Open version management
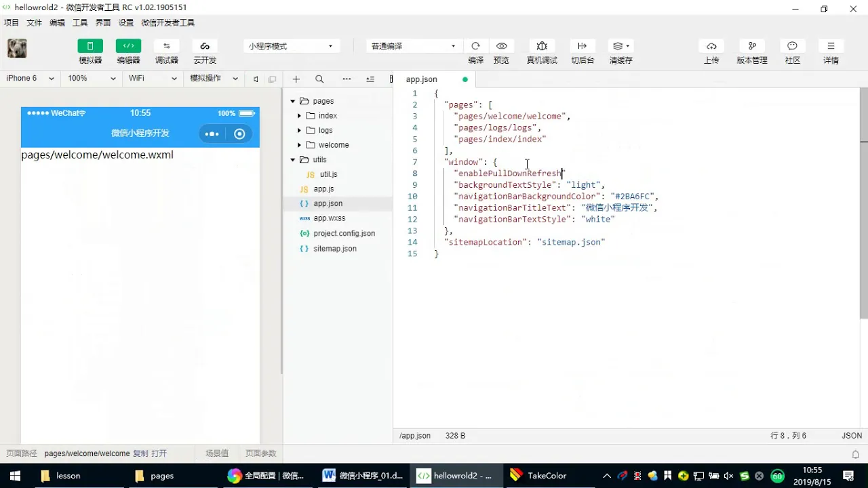This screenshot has width=868, height=488. 752,46
